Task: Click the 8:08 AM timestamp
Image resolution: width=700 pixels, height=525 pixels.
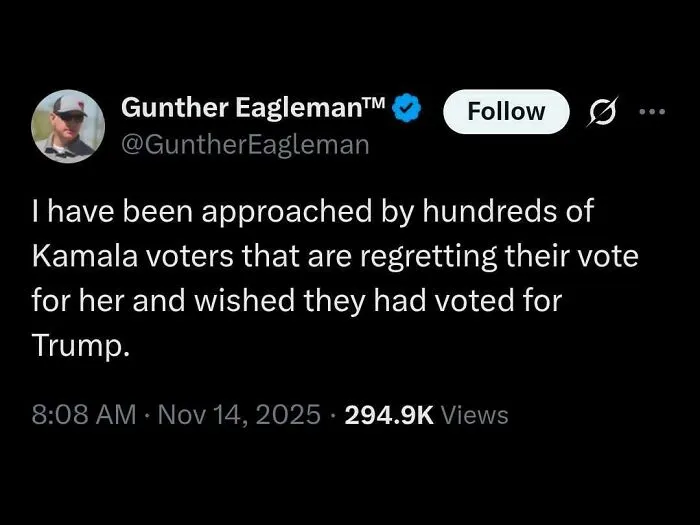Action: click(x=83, y=414)
